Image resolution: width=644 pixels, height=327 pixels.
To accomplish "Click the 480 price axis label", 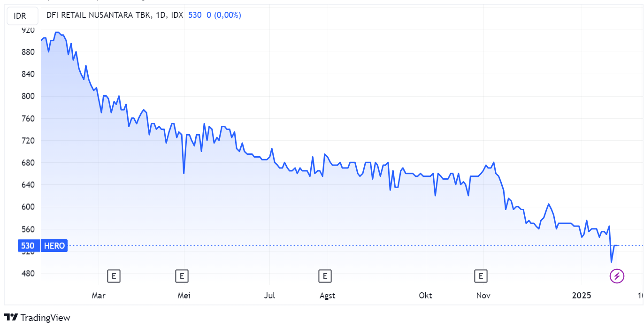I will coord(28,274).
